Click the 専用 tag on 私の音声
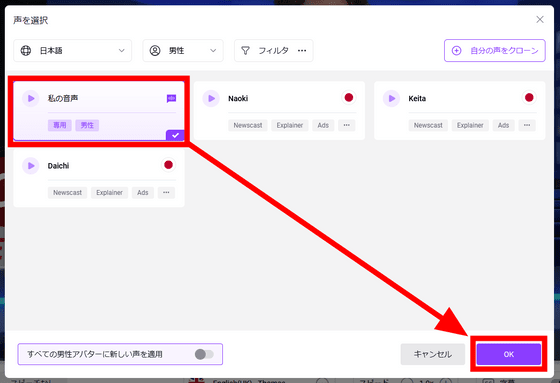This screenshot has width=560, height=383. pyautogui.click(x=60, y=125)
